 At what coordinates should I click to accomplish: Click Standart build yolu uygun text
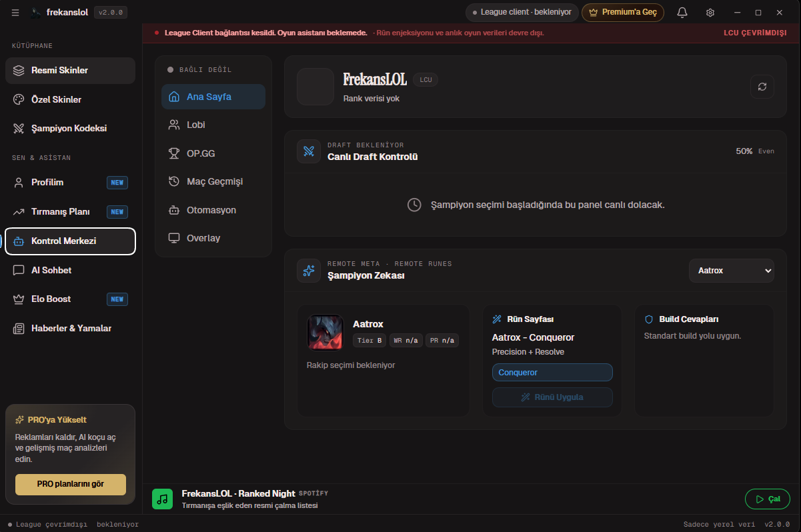pos(692,336)
